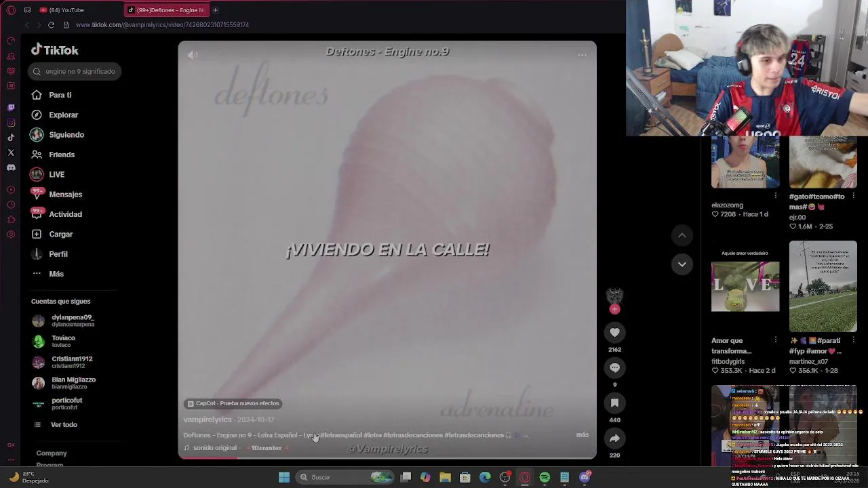This screenshot has width=868, height=488.
Task: Like the video with the heart icon
Action: click(614, 332)
